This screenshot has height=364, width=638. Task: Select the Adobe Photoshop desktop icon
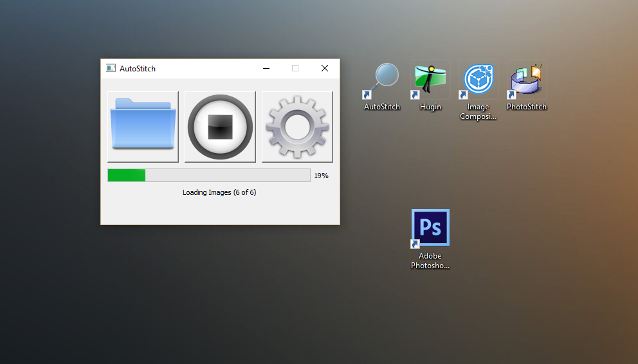click(430, 228)
